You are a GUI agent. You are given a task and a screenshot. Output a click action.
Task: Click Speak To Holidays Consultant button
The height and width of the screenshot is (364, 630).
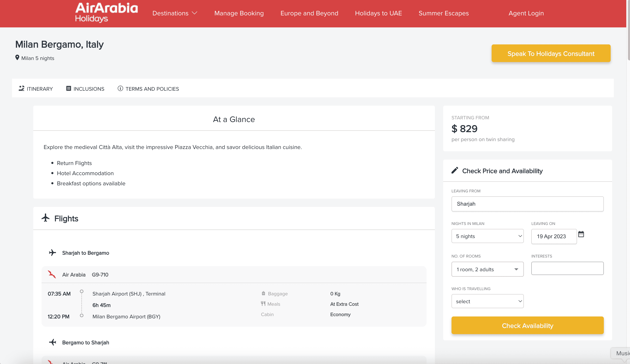[551, 53]
